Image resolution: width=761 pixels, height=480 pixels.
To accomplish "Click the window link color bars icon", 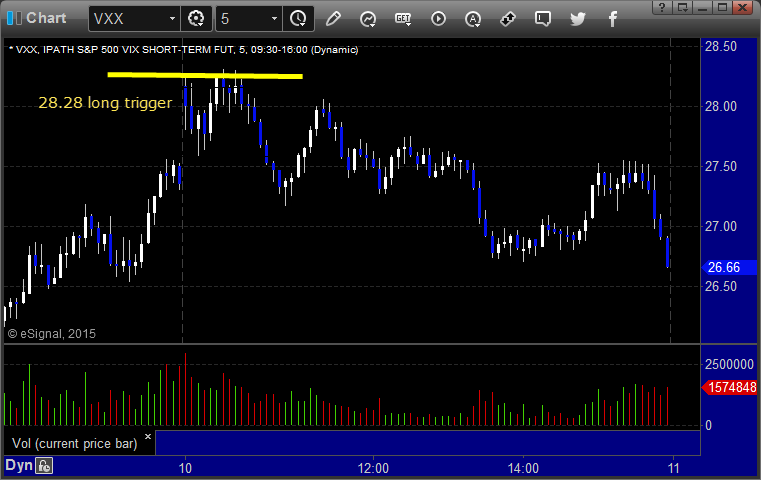I will [14, 18].
